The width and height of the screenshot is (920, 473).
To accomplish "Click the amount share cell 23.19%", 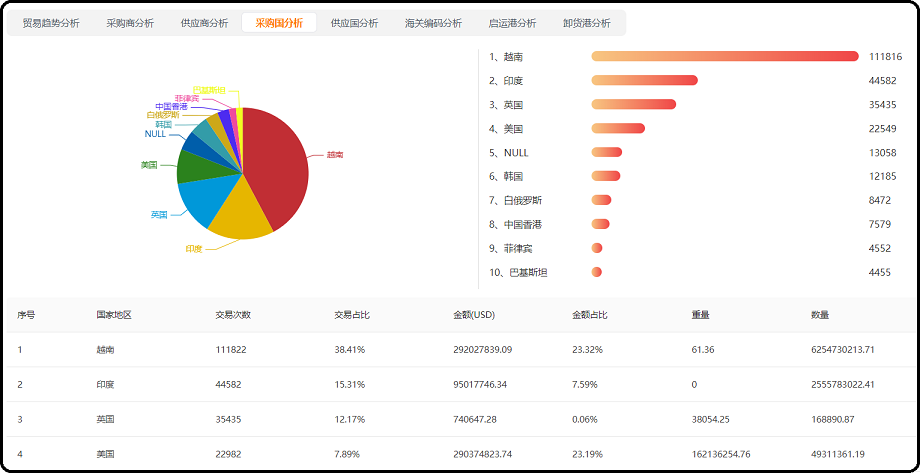I will [587, 454].
